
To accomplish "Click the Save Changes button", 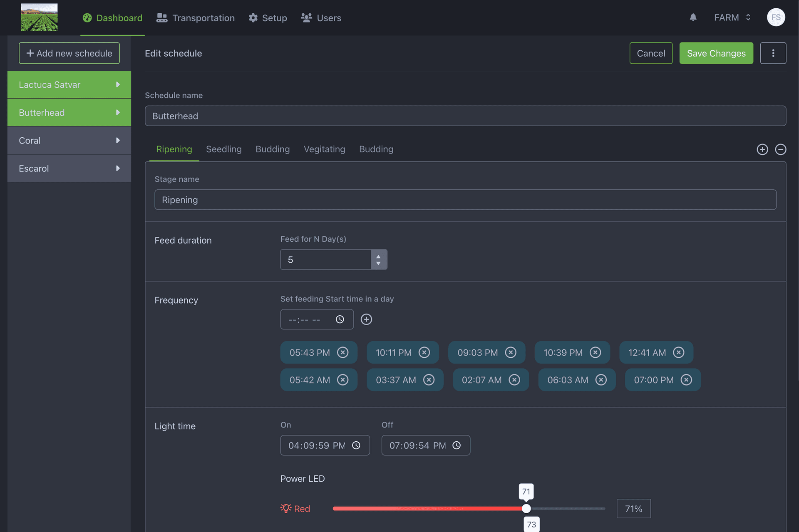I will (716, 53).
